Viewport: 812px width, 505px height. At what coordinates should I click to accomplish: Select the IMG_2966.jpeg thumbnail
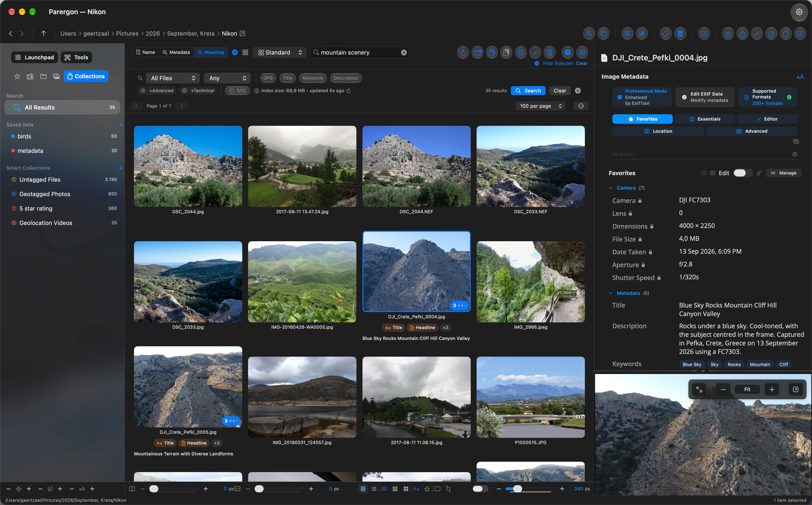click(x=530, y=282)
